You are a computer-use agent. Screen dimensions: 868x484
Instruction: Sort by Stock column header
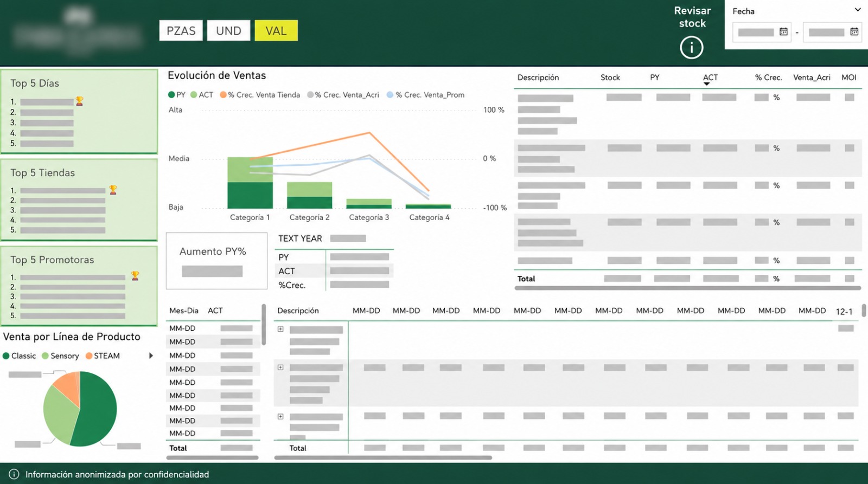610,78
